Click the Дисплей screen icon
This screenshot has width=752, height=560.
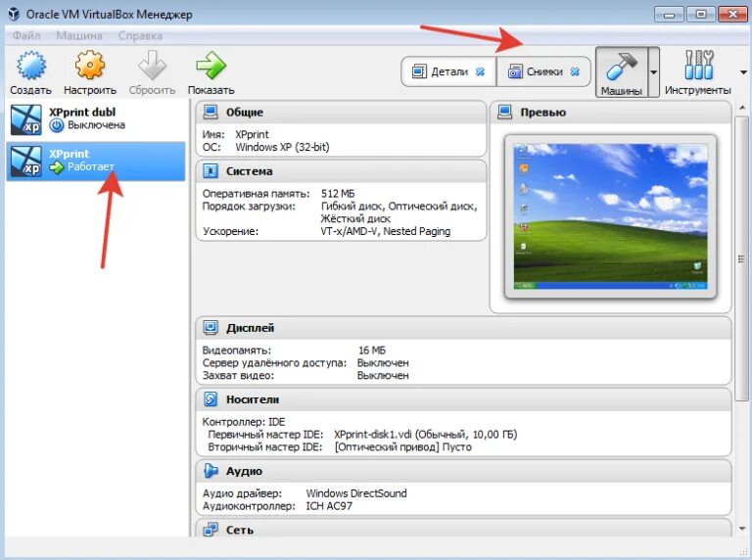[211, 327]
